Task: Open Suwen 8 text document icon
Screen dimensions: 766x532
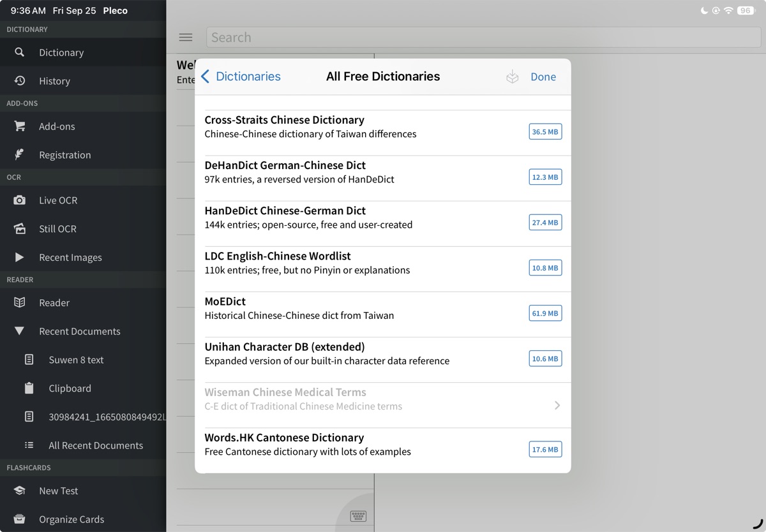Action: click(29, 360)
